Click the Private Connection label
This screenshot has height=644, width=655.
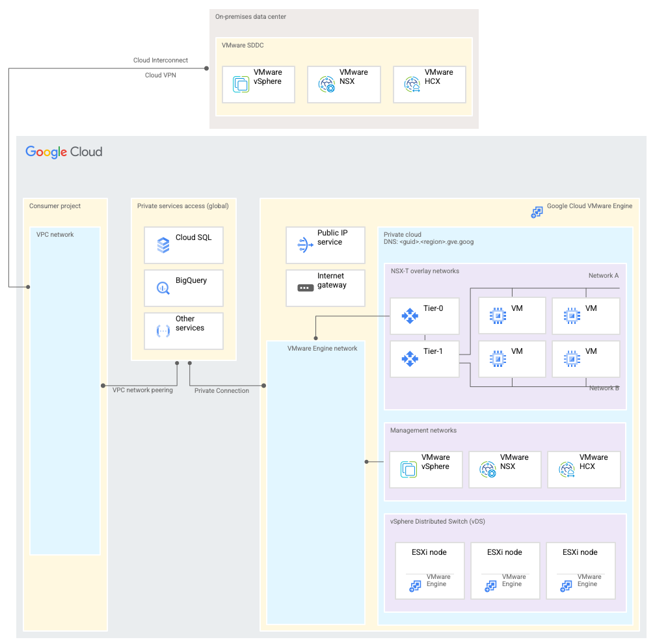pos(222,390)
